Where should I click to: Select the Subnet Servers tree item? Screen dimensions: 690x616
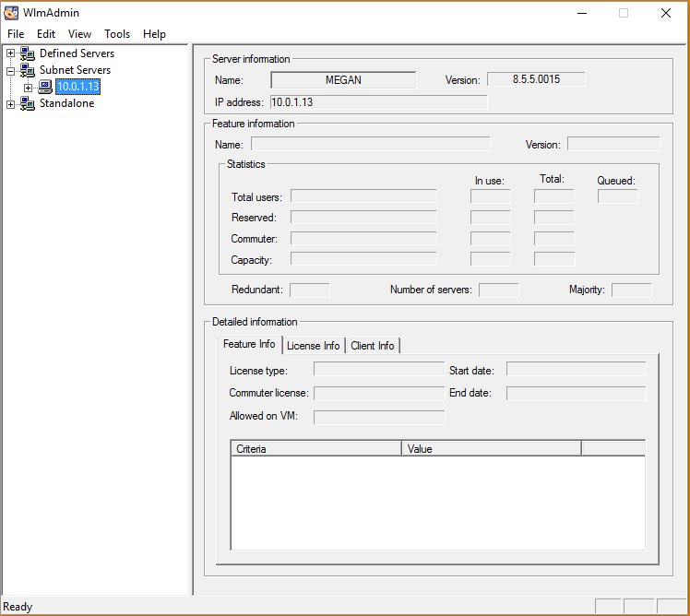click(75, 70)
